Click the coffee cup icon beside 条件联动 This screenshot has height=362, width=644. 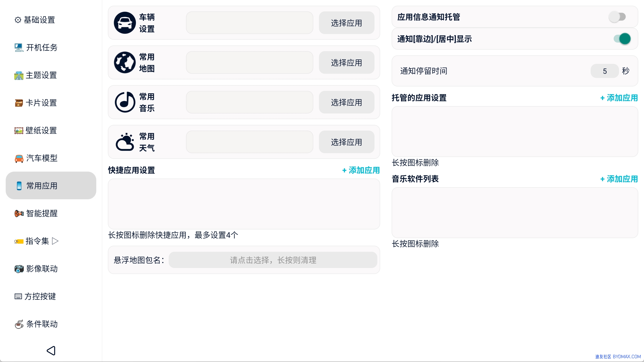19,324
